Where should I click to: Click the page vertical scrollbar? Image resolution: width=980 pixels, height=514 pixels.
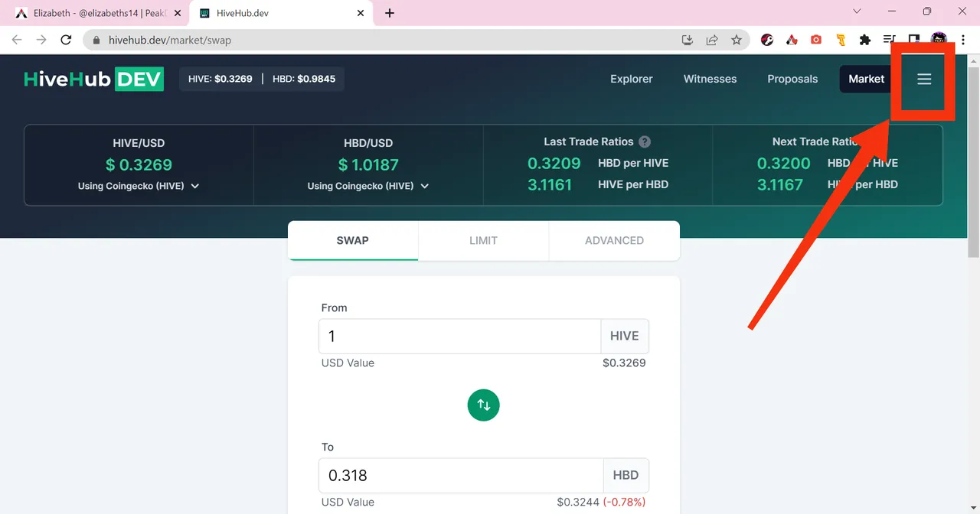tap(974, 161)
